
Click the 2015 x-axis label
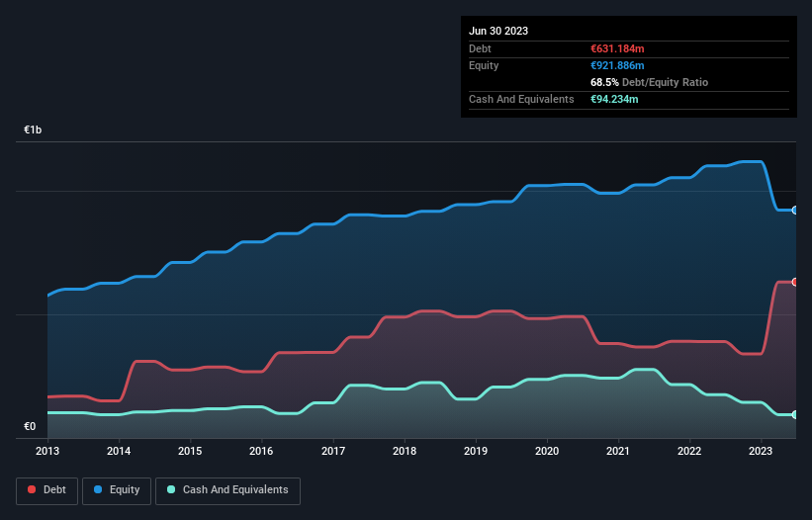[x=190, y=451]
